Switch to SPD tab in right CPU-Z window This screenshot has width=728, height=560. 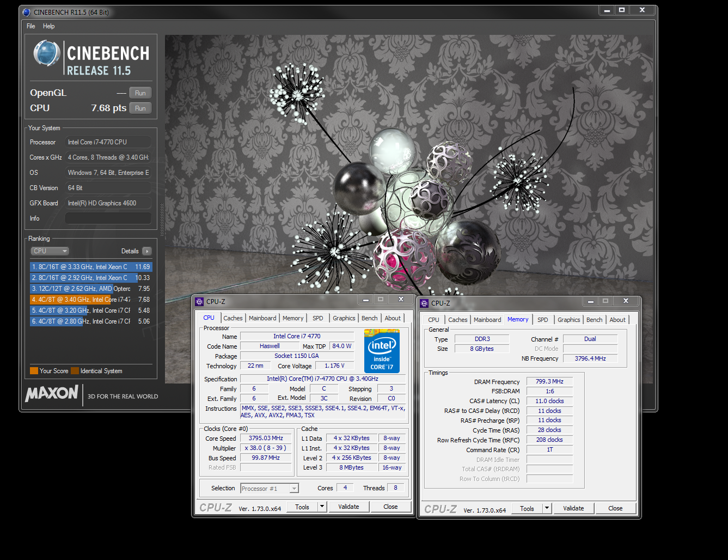543,320
